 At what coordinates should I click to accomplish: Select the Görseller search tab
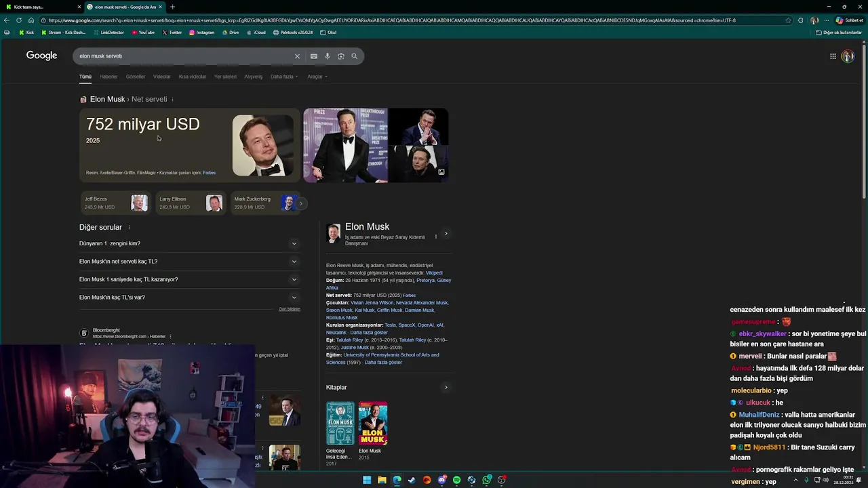[x=136, y=77]
